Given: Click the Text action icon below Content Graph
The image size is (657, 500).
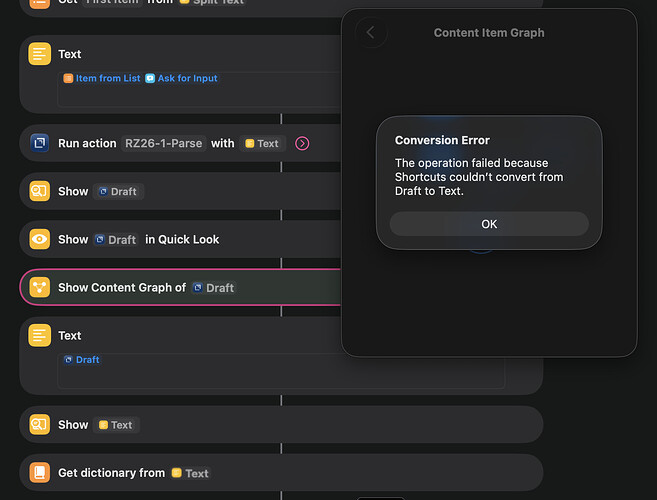Looking at the screenshot, I should (39, 336).
